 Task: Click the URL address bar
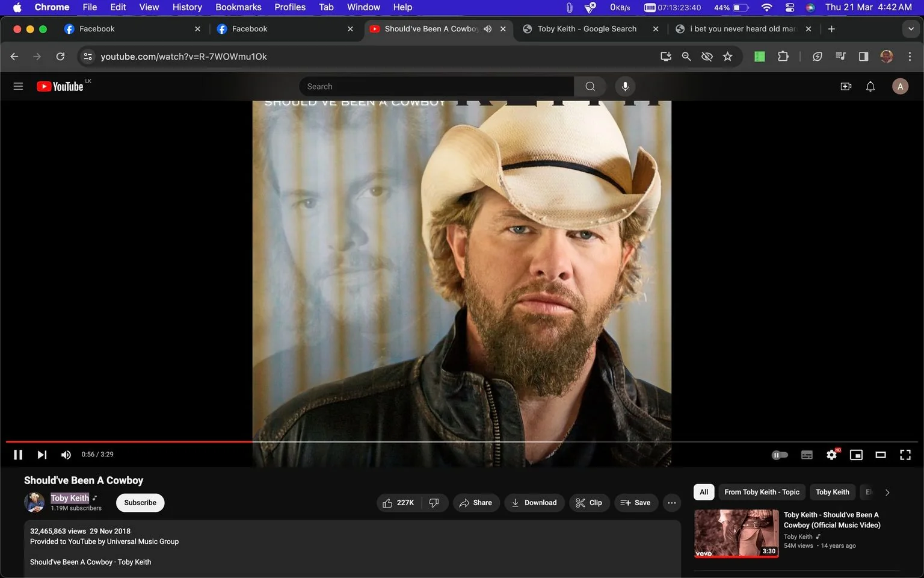pos(373,57)
